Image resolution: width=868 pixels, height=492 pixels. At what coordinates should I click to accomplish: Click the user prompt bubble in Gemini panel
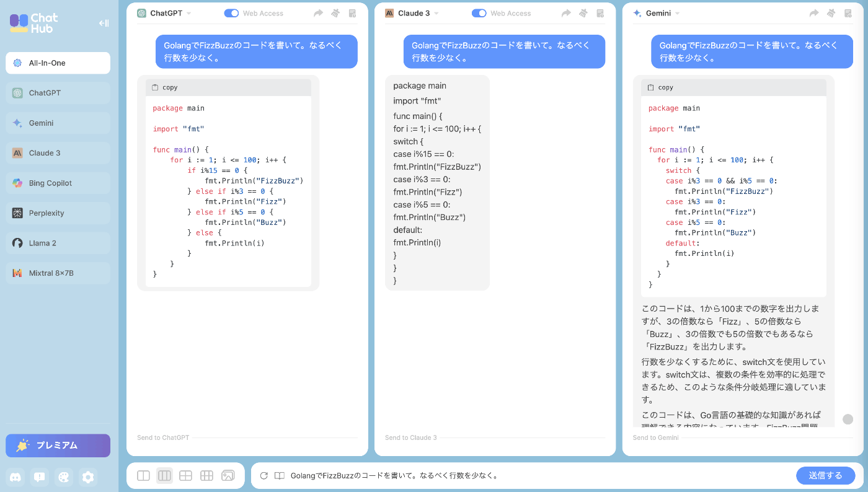(x=752, y=51)
